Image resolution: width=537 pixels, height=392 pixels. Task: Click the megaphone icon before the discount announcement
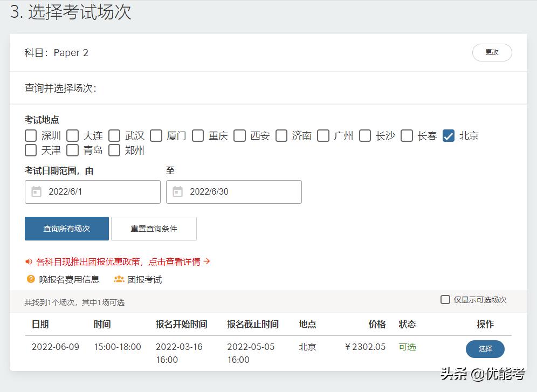click(x=30, y=262)
